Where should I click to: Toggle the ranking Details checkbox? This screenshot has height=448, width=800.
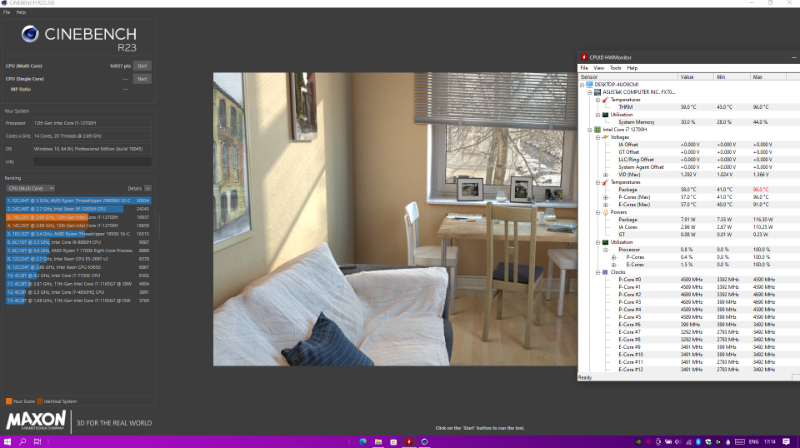click(x=149, y=188)
